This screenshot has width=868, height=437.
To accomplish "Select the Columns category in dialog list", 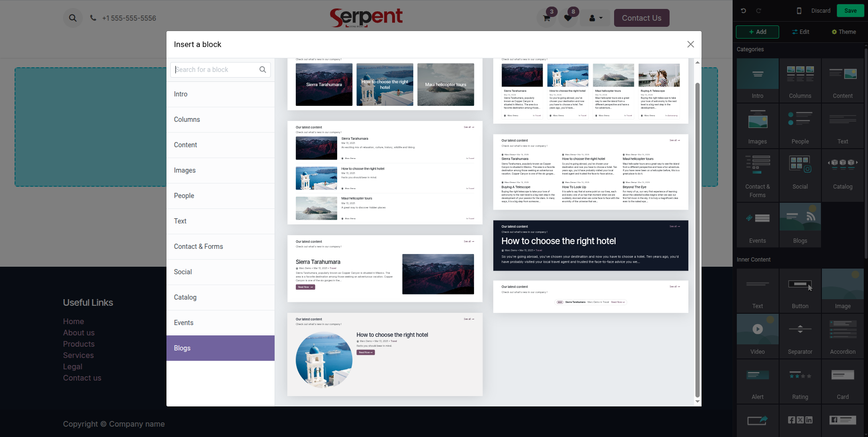I will point(221,119).
